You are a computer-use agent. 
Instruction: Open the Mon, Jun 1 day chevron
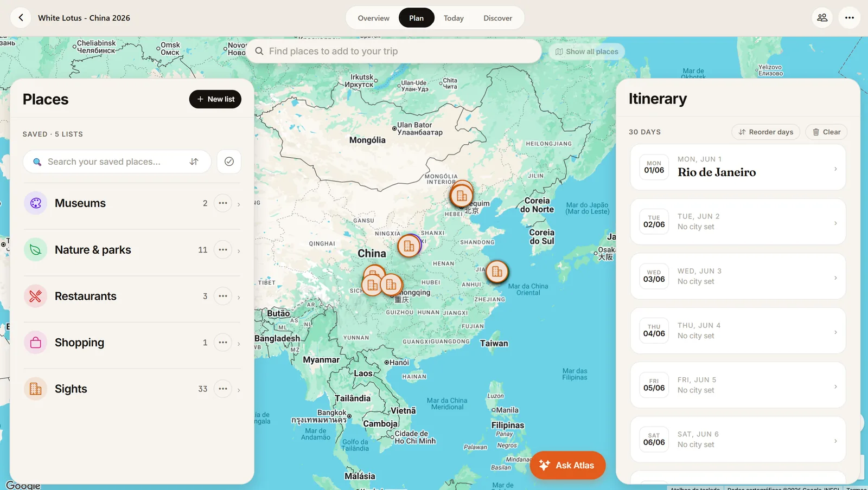(835, 169)
